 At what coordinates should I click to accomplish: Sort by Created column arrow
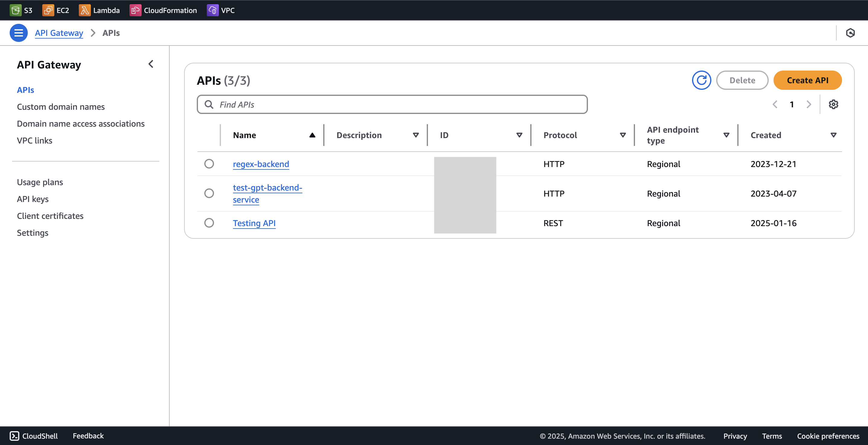[x=833, y=135]
